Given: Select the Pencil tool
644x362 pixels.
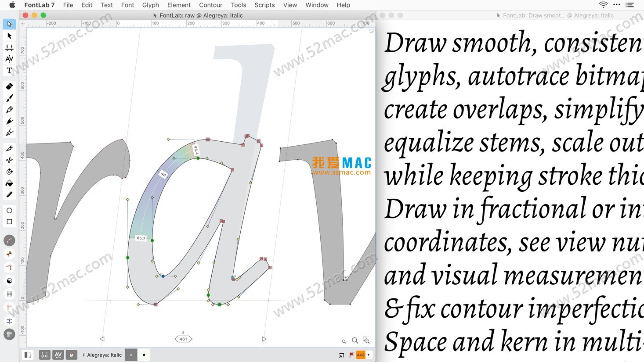Looking at the screenshot, I should click(x=9, y=109).
